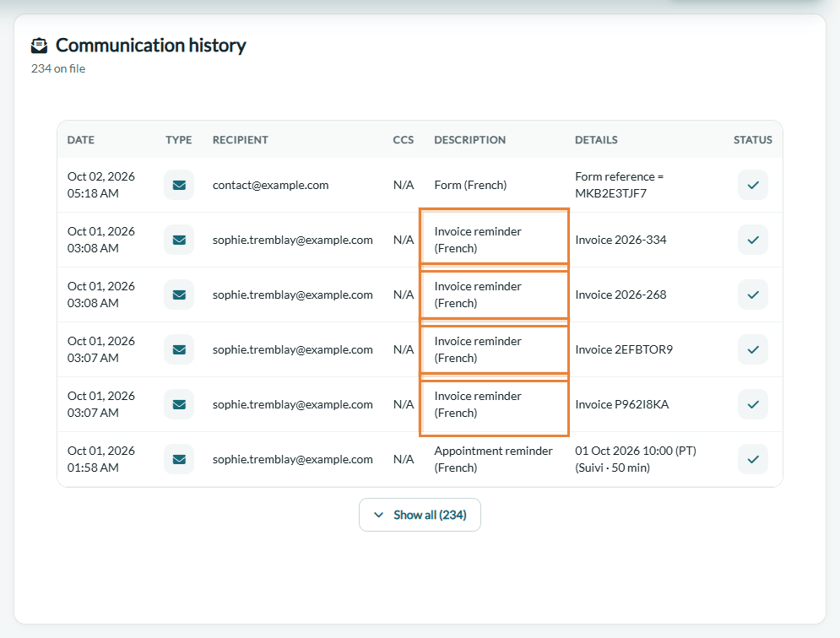This screenshot has width=840, height=638.
Task: Click status checkmark for Form reference row
Action: 753,185
